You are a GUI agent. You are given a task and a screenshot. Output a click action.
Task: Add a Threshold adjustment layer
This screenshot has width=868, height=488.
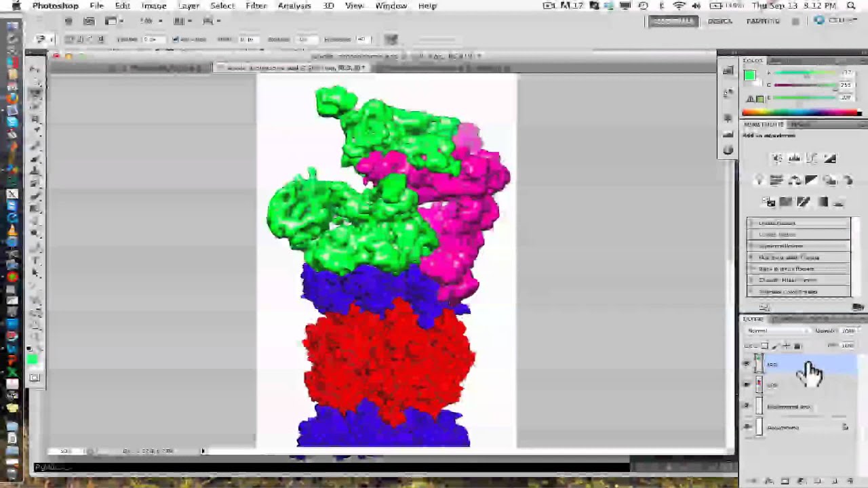click(x=803, y=202)
